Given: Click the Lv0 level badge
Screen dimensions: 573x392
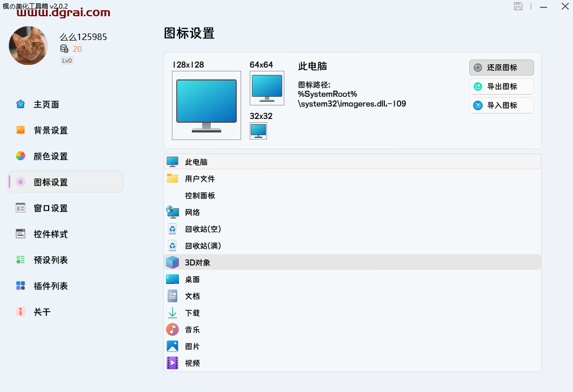Looking at the screenshot, I should coord(67,61).
